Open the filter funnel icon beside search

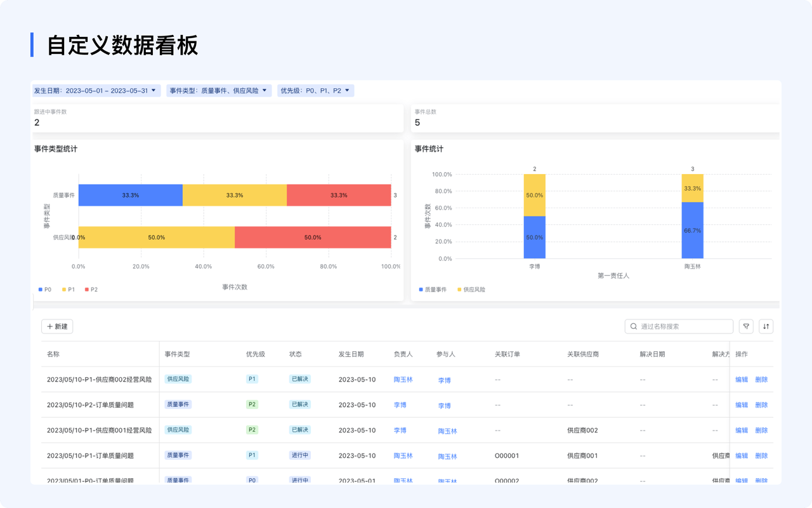click(x=746, y=326)
